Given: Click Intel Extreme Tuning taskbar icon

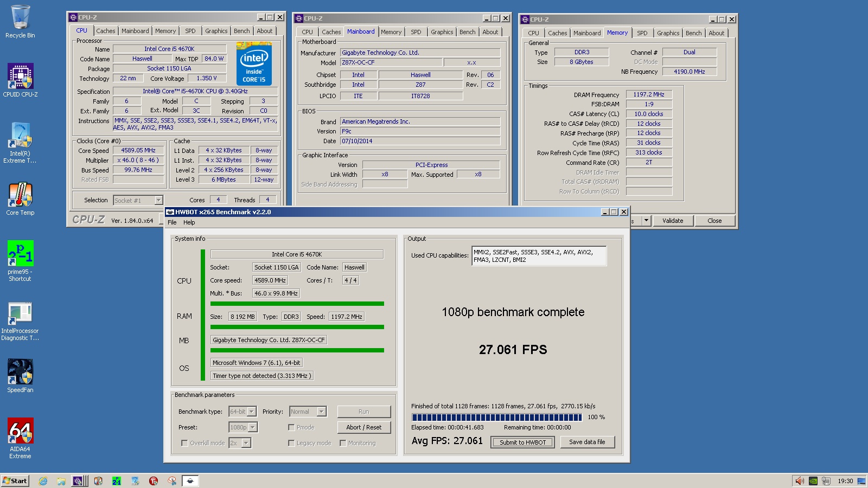Looking at the screenshot, I should 135,481.
